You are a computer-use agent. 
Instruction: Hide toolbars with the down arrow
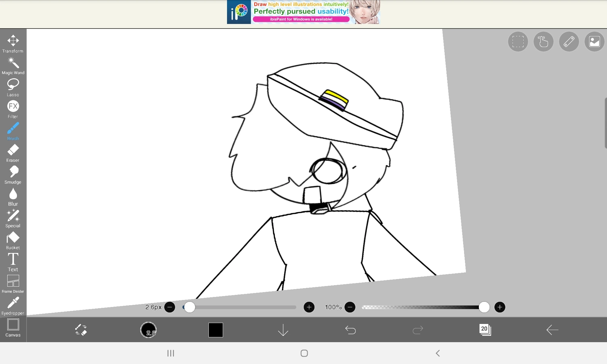283,330
